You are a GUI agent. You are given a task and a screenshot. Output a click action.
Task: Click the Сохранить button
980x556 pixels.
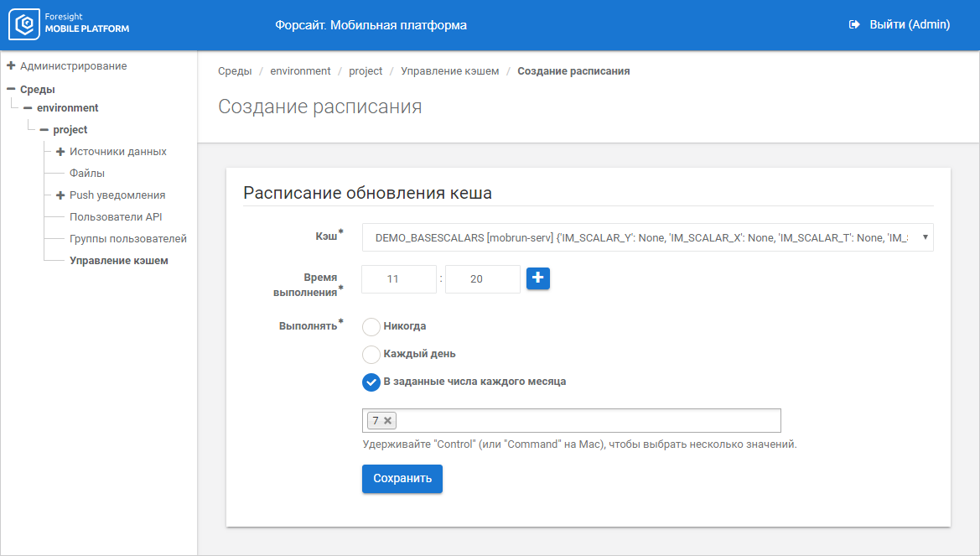[402, 479]
